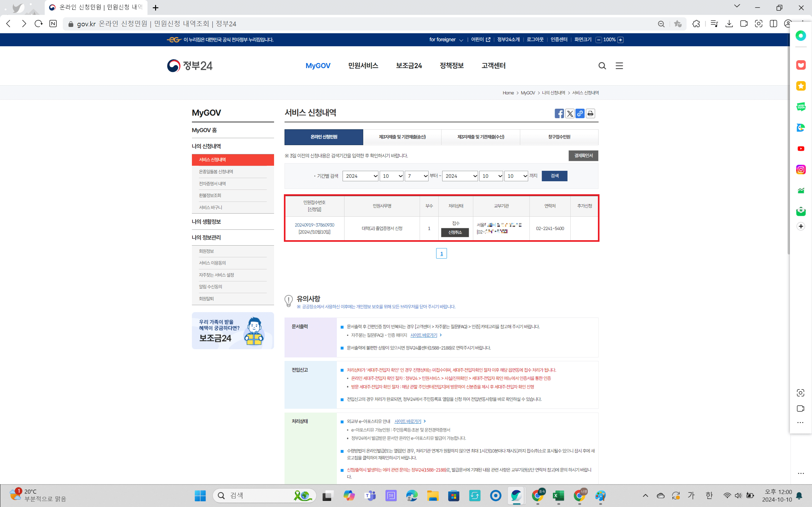812x507 pixels.
Task: Copy the page URL with link icon
Action: click(x=580, y=114)
